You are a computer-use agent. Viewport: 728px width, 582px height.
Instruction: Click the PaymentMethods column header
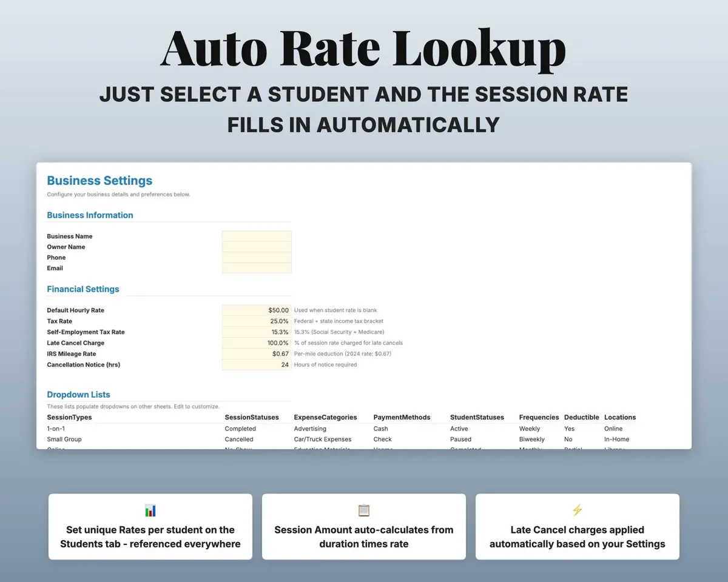(402, 417)
